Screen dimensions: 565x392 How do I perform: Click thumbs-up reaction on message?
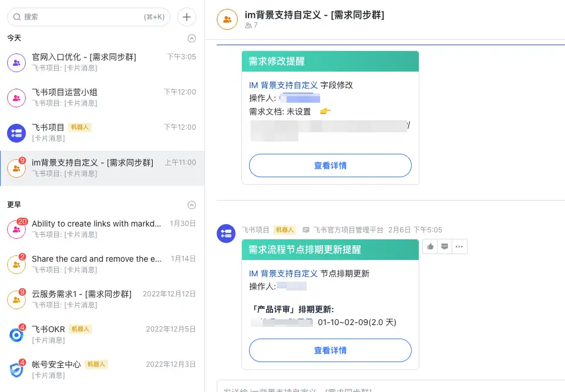tap(431, 246)
